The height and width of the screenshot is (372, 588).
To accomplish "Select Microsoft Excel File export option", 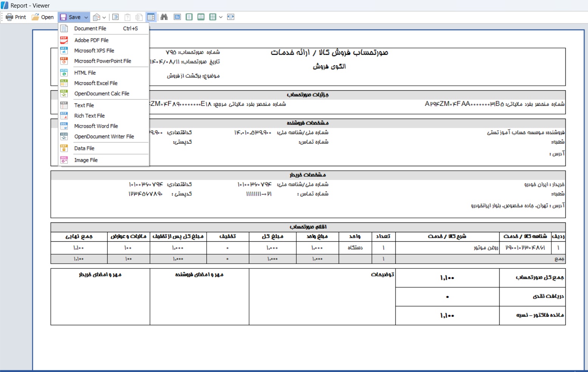I will (96, 83).
